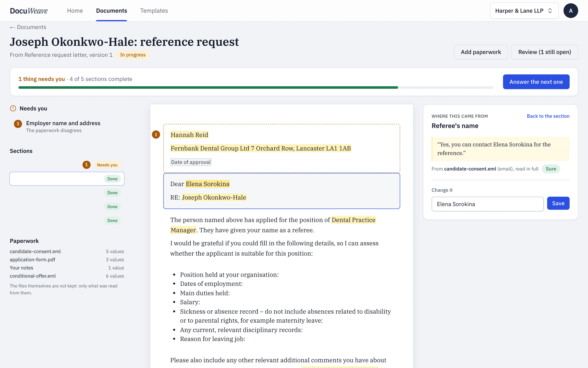Click candidate-consent.eml source reference in side panel
This screenshot has height=368, width=588.
[470, 169]
